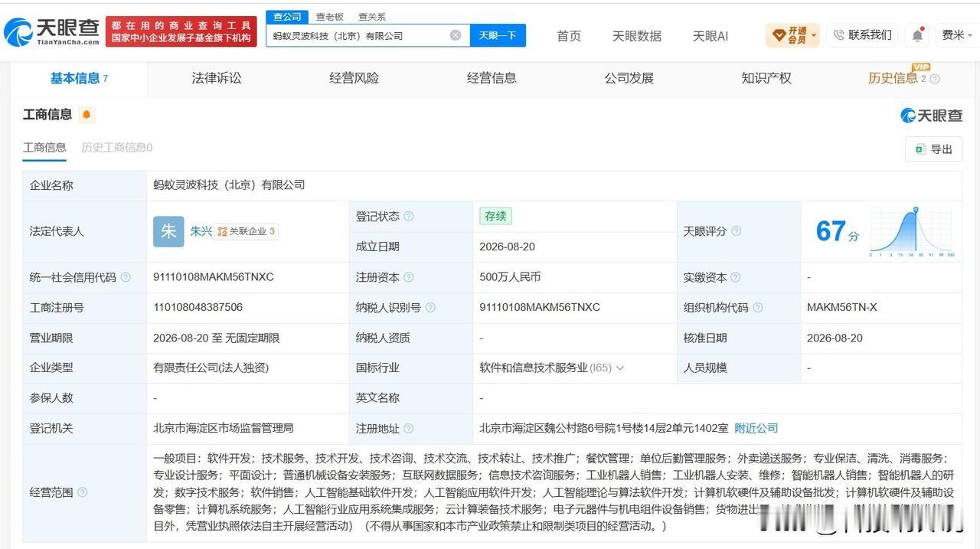Click help icon beside 注册资本

point(409,277)
